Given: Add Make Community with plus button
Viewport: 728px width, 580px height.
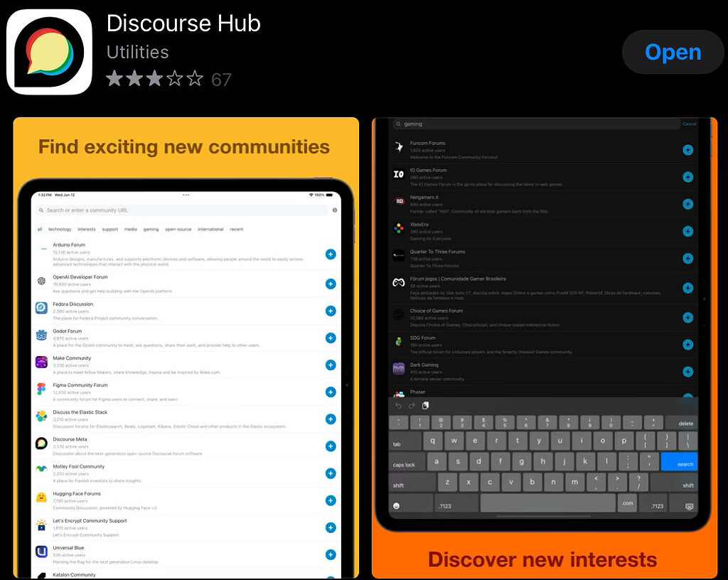Looking at the screenshot, I should tap(331, 365).
